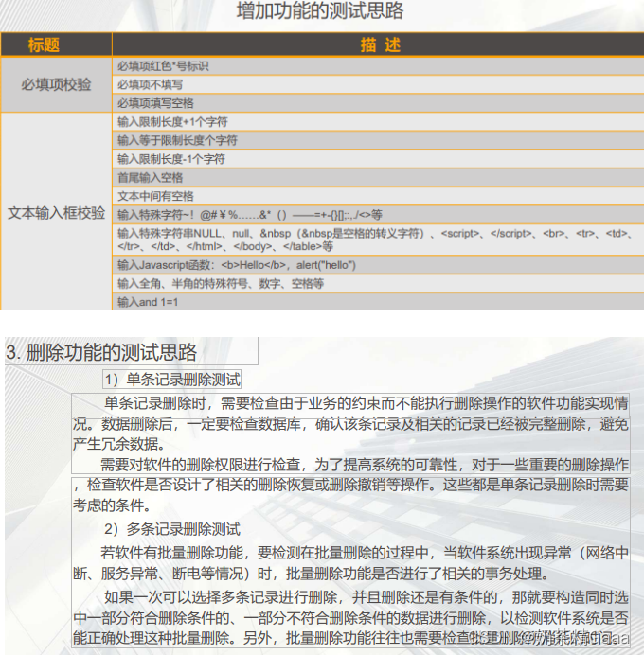Click the line beginning '需要对软件的删除权限'
644x655 pixels.
(365, 465)
